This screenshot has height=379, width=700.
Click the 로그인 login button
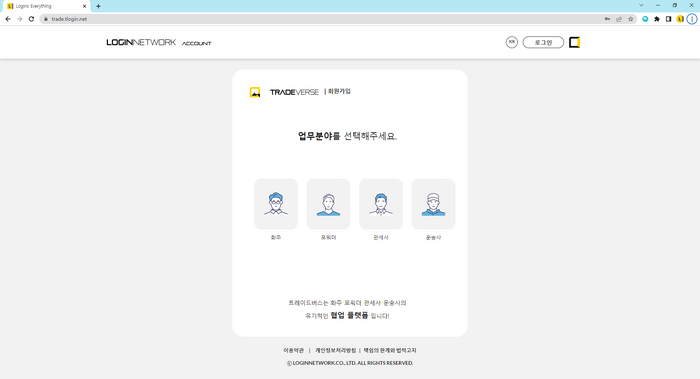(543, 42)
